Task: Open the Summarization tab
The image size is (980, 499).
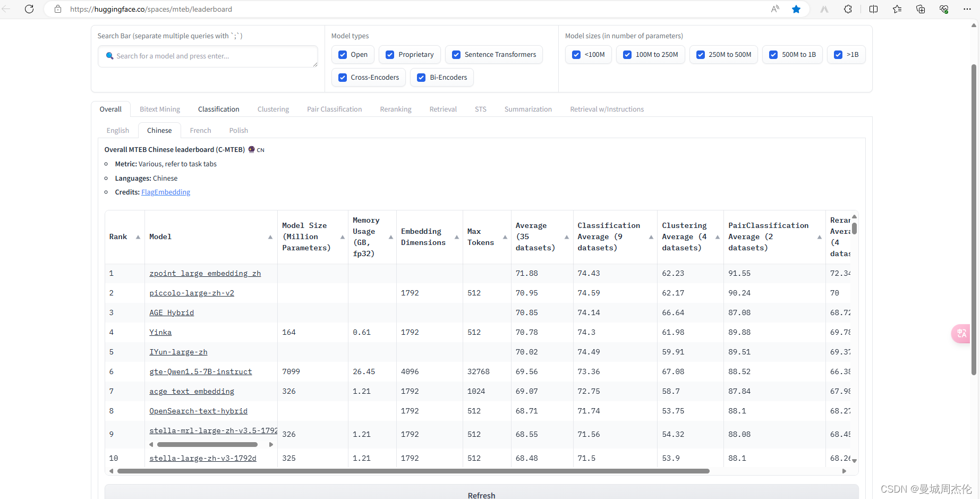Action: click(x=528, y=109)
